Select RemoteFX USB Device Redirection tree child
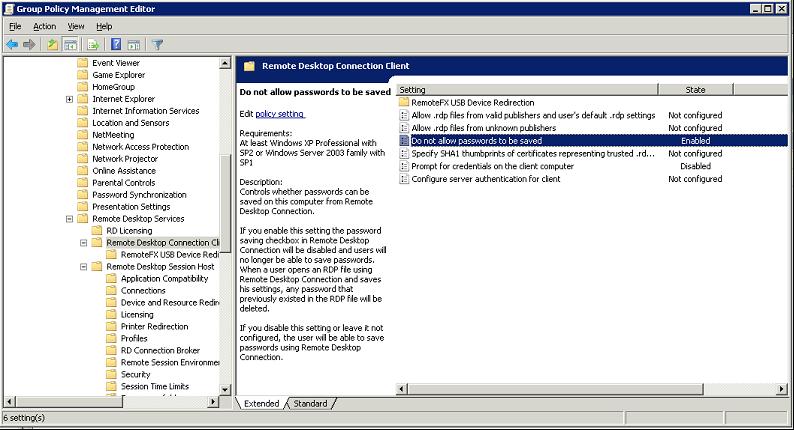The image size is (794, 430). (x=170, y=255)
